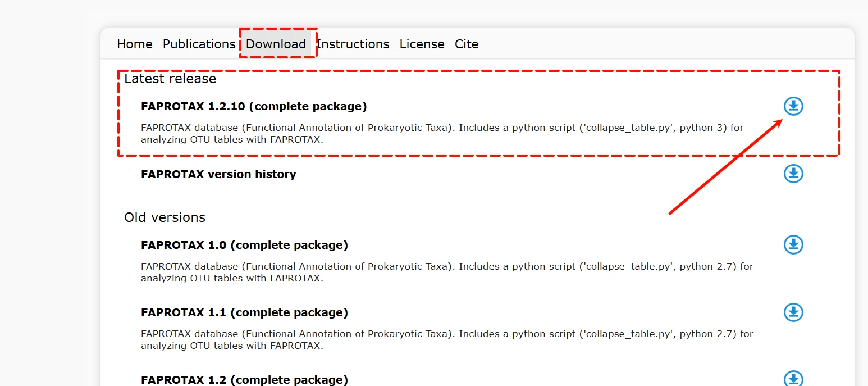Click the FAPROTAX 1.0 python 2.7 description
The height and width of the screenshot is (386, 868).
tap(447, 272)
